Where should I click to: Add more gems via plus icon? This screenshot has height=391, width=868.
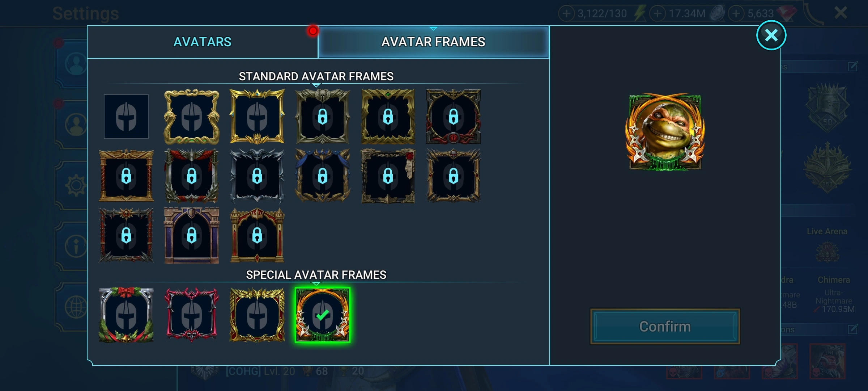736,14
